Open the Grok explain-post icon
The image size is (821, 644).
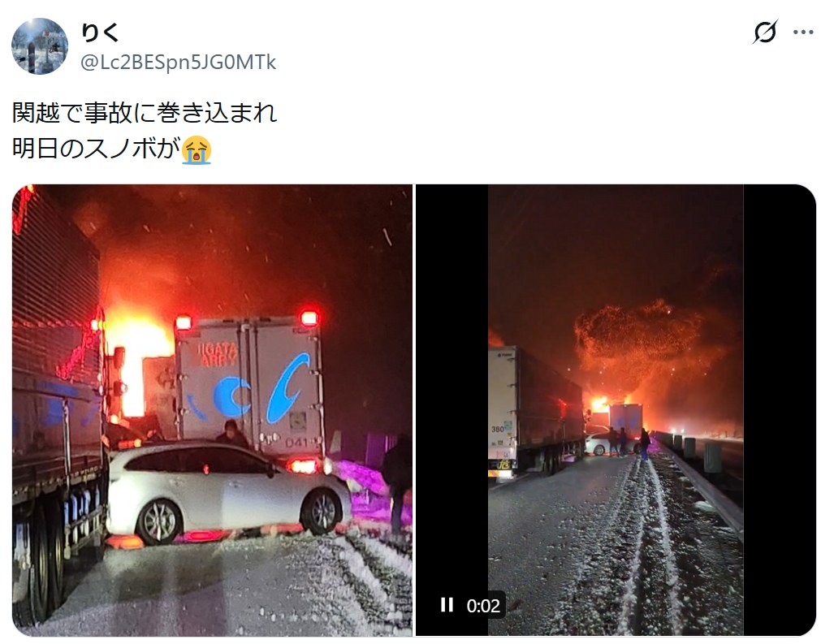tap(765, 32)
